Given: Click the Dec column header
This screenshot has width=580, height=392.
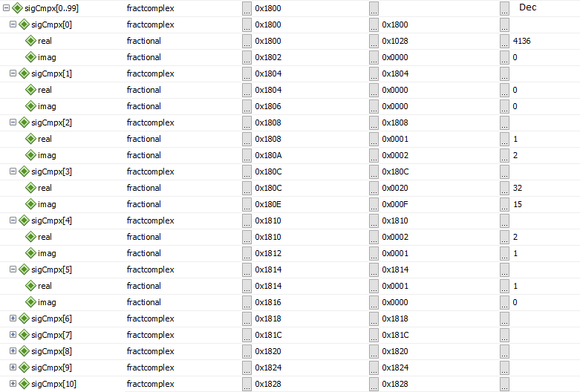Looking at the screenshot, I should click(527, 7).
